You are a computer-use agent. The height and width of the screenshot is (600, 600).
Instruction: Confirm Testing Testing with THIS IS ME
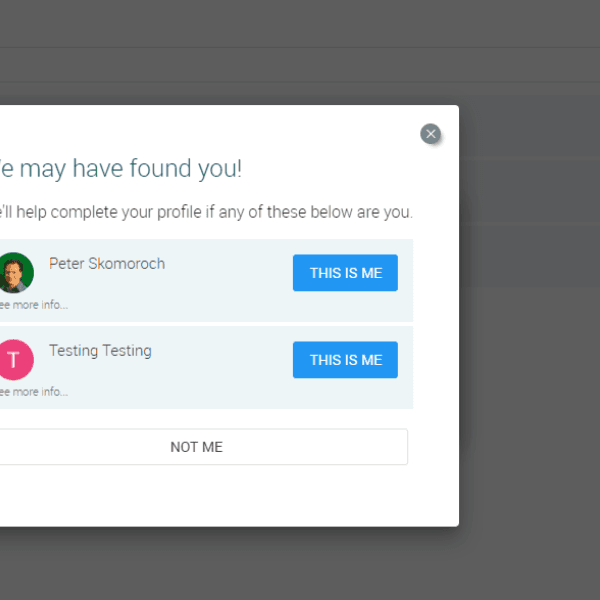coord(345,360)
